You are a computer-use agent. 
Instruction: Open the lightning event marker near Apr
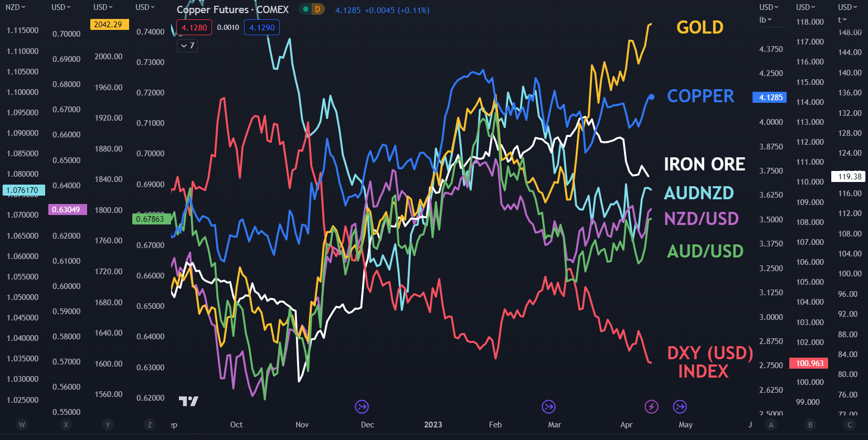pos(651,406)
